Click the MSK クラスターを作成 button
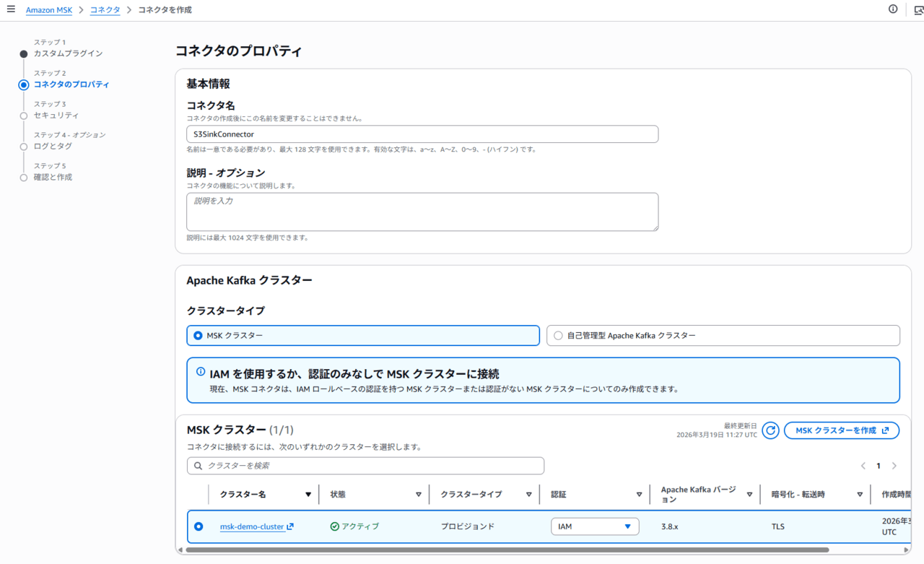This screenshot has width=924, height=564. [841, 430]
